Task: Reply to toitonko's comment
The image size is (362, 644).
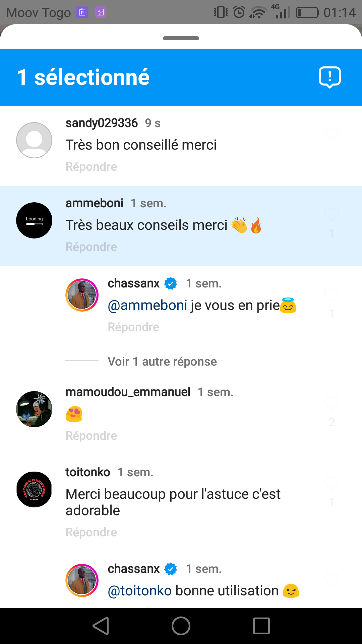Action: click(91, 532)
